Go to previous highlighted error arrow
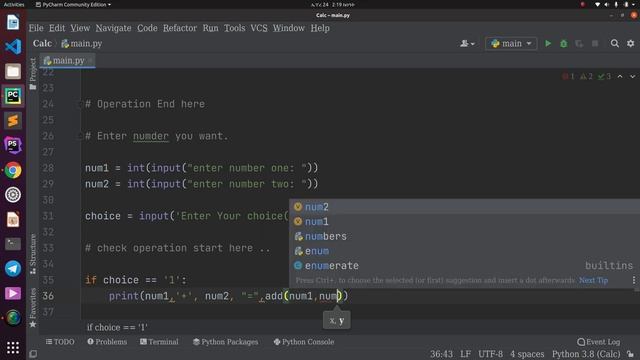 [620, 76]
